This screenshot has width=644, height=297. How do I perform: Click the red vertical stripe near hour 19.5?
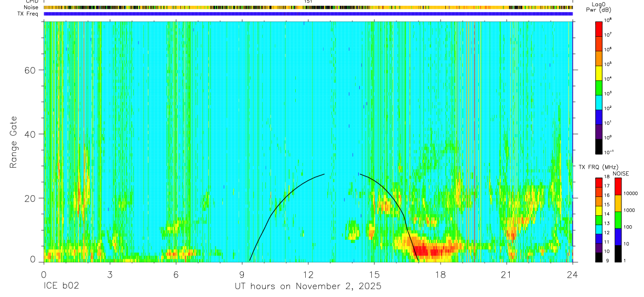click(475, 141)
